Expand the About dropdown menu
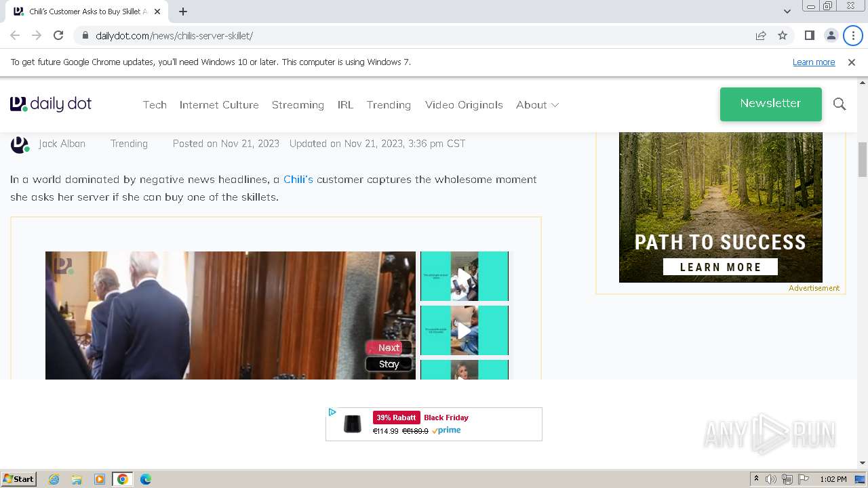 coord(537,104)
